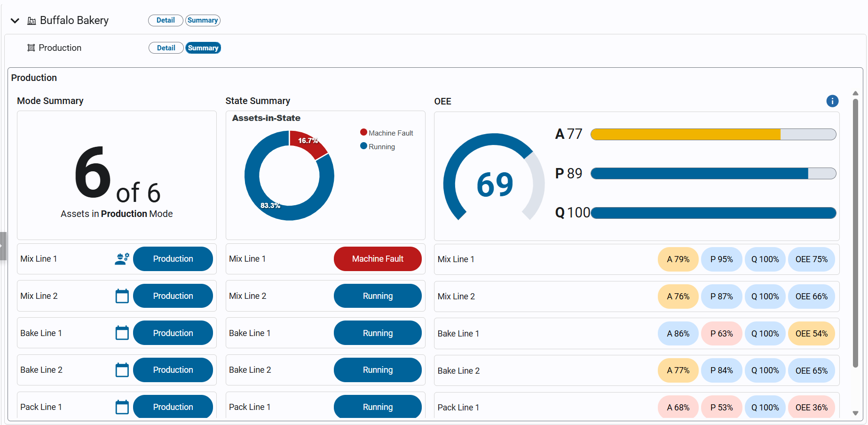The height and width of the screenshot is (425, 868).
Task: Click the Mix Line 1 Machine Fault button
Action: coord(378,259)
